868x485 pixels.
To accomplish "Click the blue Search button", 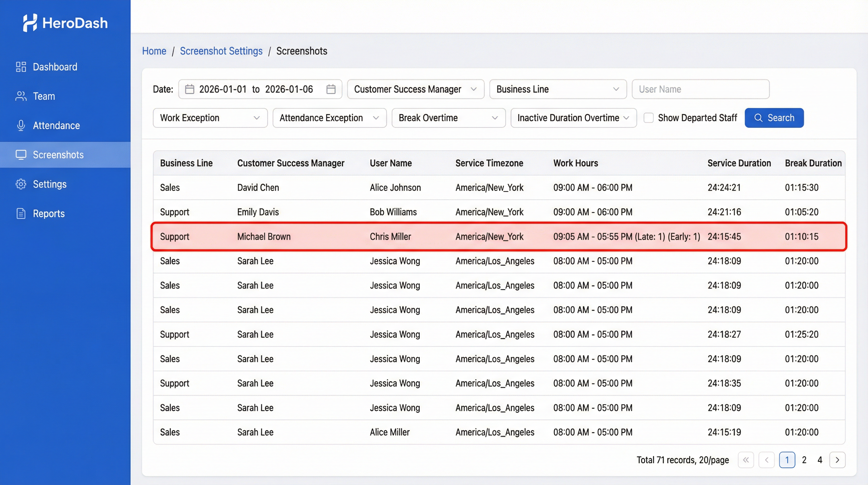I will [x=774, y=118].
